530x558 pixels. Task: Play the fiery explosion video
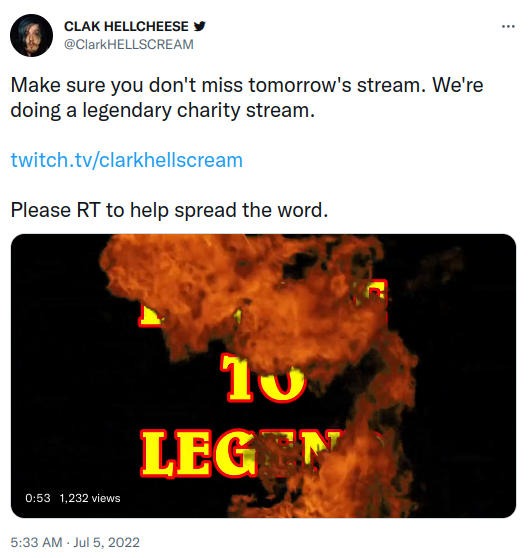point(263,376)
